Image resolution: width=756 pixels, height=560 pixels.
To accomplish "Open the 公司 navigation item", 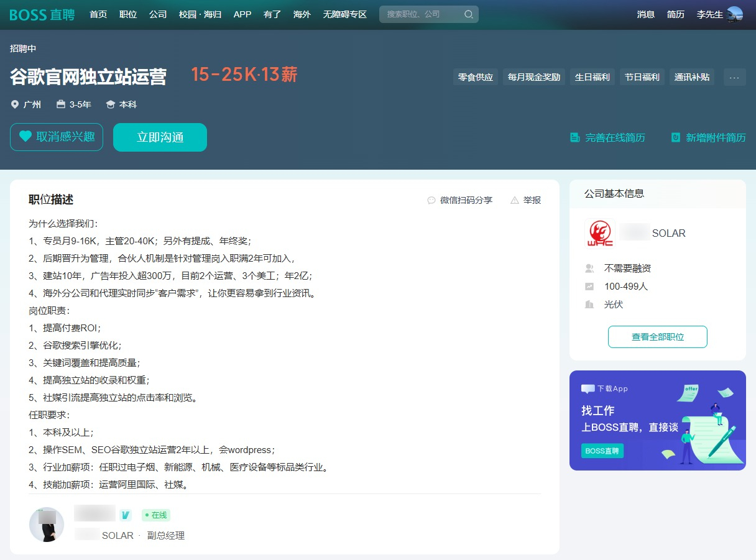I will (158, 14).
